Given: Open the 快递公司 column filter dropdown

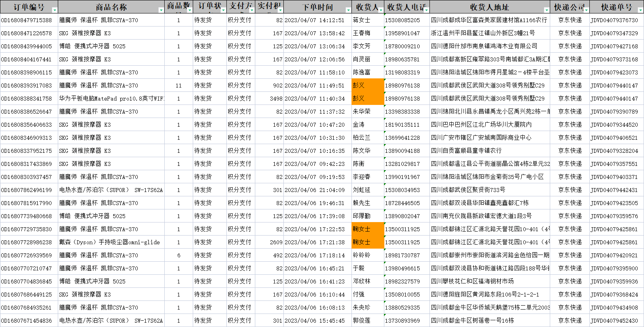Looking at the screenshot, I should click(x=586, y=10).
